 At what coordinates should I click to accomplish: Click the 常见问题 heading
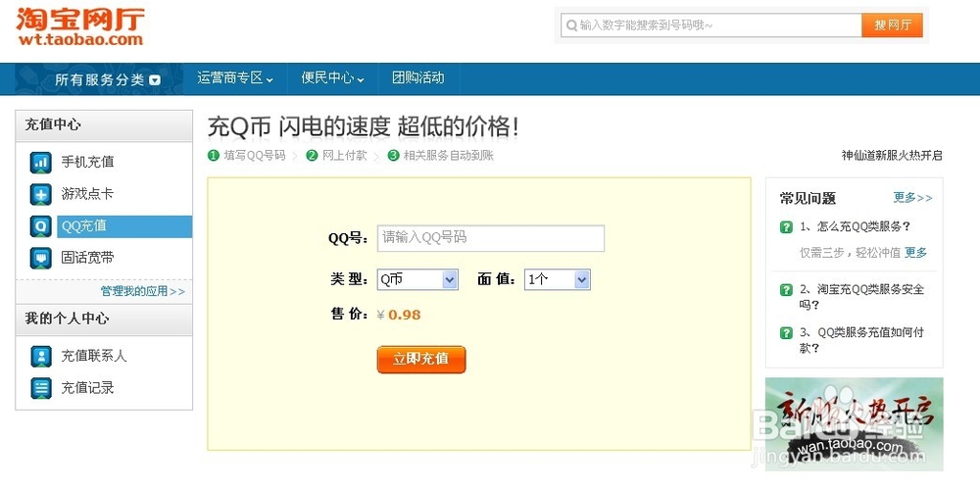(x=808, y=199)
